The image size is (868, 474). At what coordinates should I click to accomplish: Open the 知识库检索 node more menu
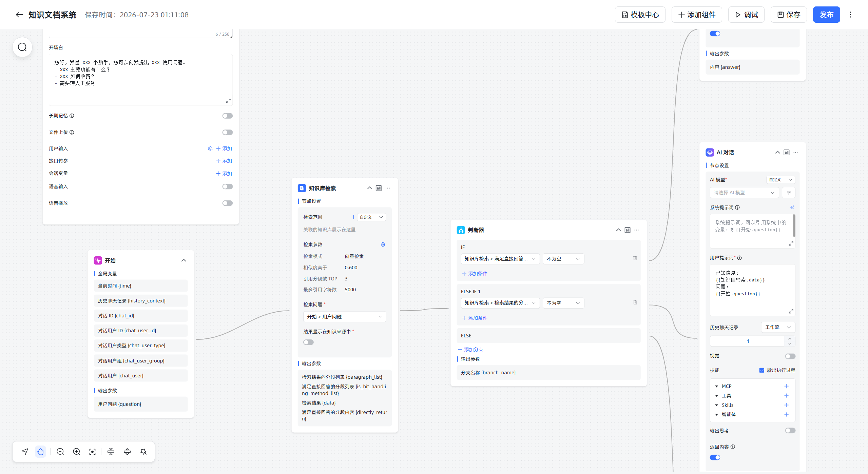coord(388,188)
